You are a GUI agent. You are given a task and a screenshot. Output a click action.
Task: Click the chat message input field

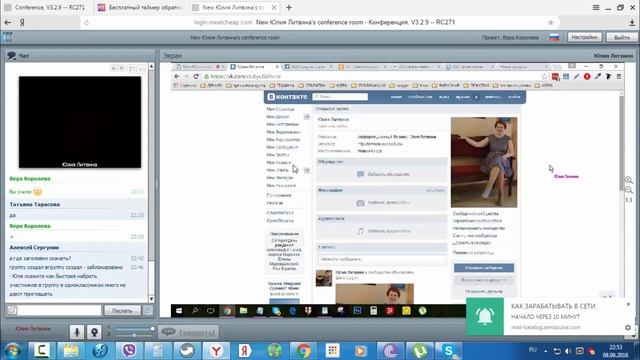click(59, 311)
